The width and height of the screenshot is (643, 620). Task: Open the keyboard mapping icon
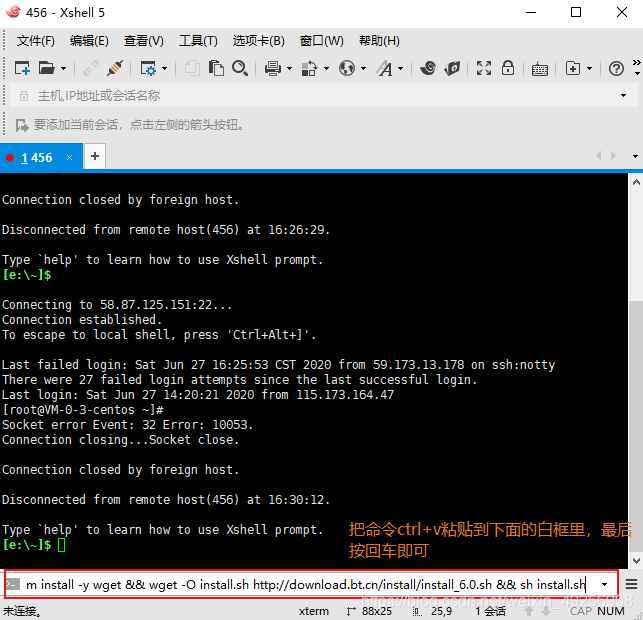(540, 69)
